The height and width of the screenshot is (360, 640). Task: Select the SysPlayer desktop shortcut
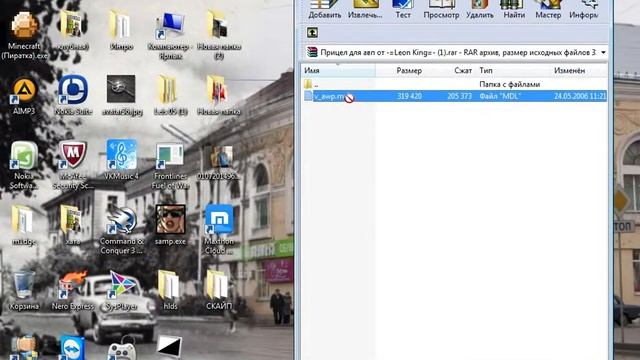[121, 290]
